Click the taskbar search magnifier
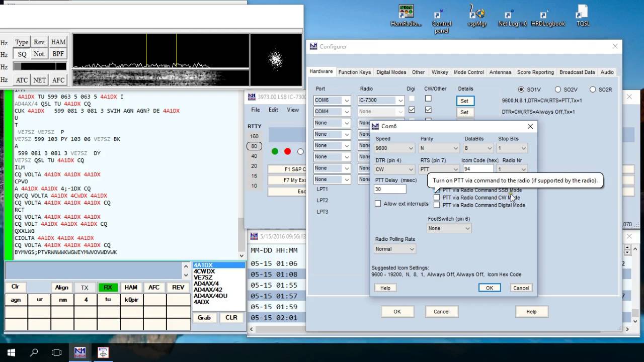 coord(34,352)
